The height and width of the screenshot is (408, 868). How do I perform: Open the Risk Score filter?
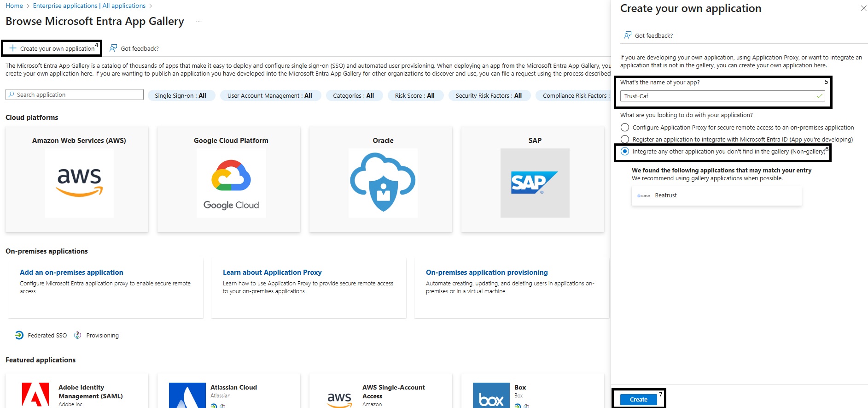point(415,95)
